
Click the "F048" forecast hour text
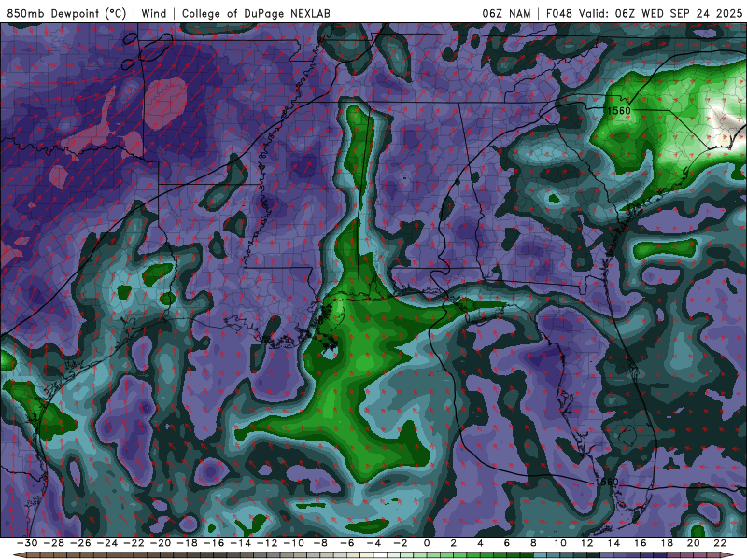[558, 14]
